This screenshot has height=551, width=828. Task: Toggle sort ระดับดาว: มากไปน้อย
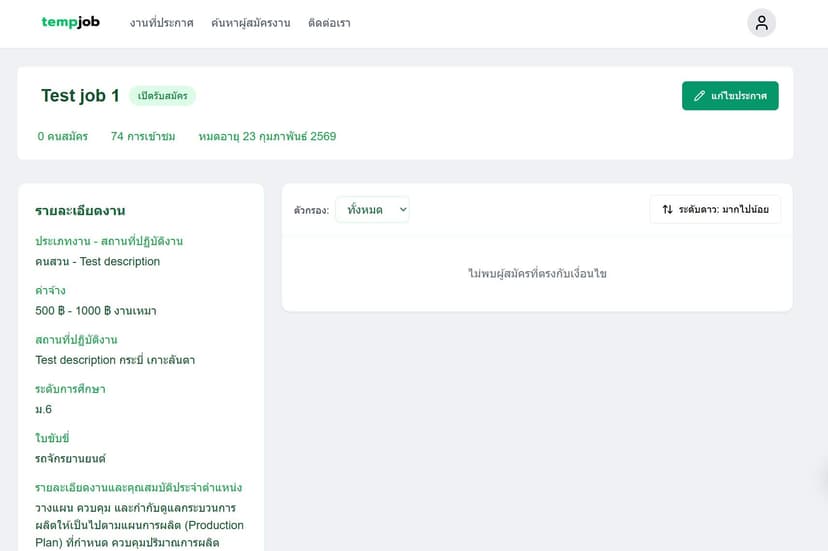click(715, 209)
